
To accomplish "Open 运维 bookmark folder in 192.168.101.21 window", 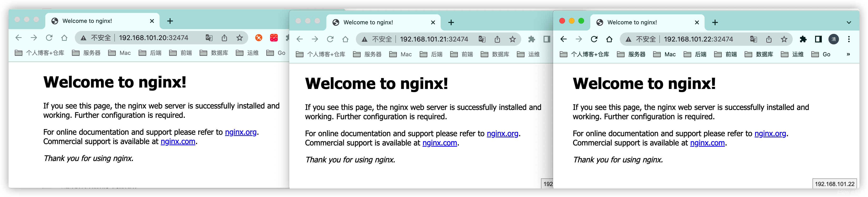I will tap(528, 54).
